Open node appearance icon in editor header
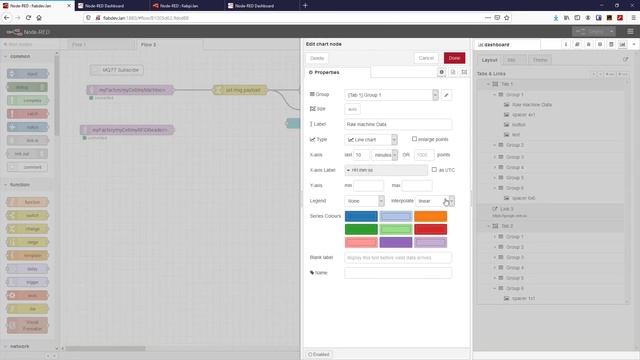 (x=464, y=72)
